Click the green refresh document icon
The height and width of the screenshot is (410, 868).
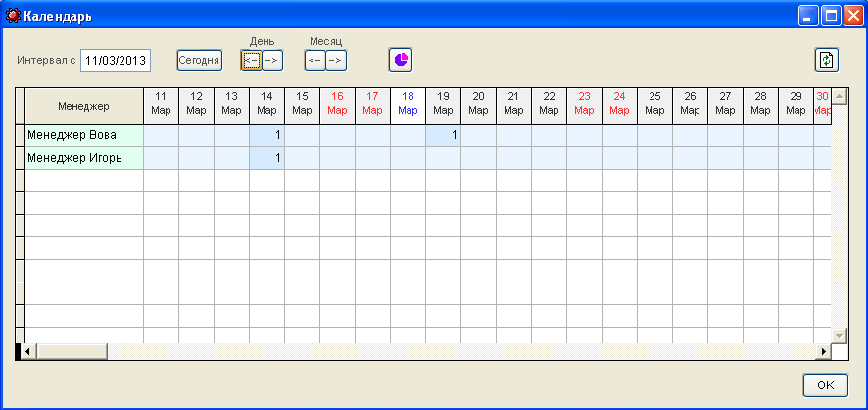(x=827, y=60)
